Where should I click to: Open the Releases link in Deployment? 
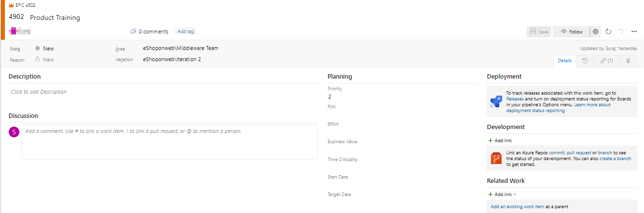point(515,98)
